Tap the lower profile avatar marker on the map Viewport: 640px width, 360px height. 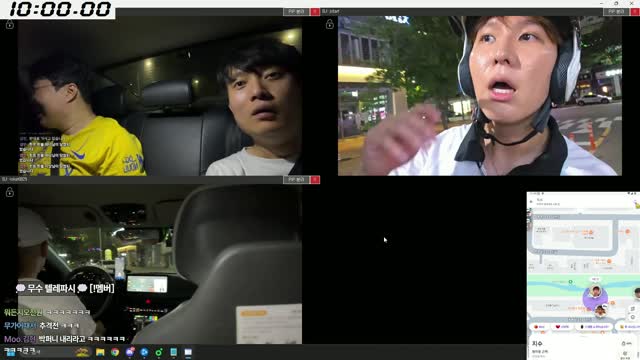pos(600,311)
